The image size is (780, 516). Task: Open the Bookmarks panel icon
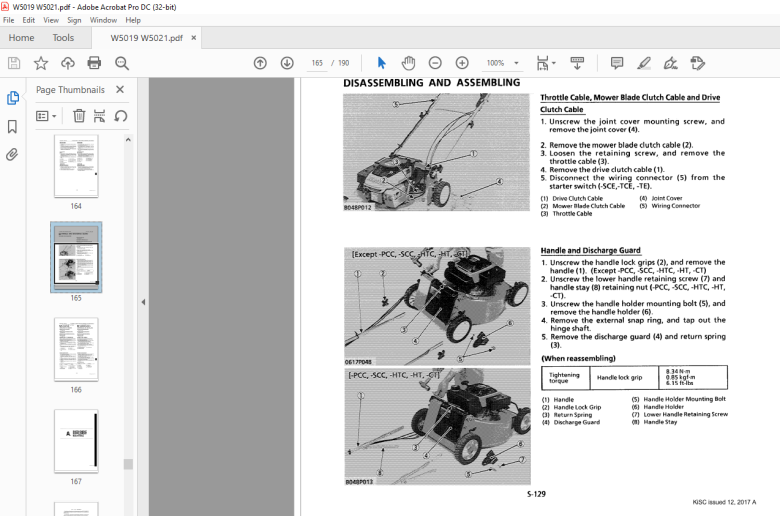point(12,126)
